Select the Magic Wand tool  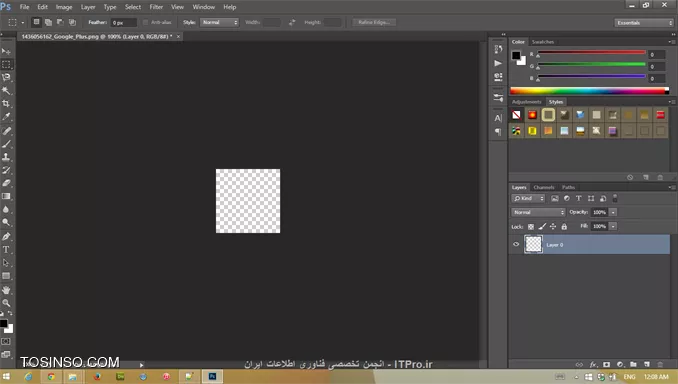[6, 90]
